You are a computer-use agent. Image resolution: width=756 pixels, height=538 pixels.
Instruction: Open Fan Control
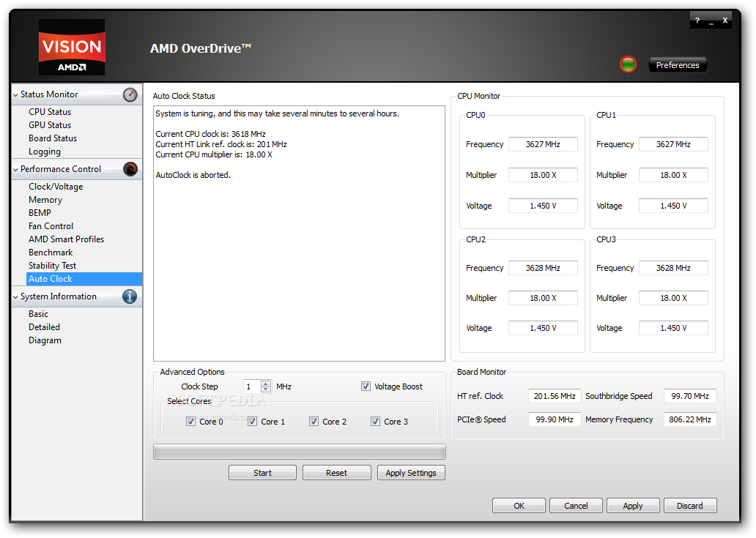[x=51, y=226]
